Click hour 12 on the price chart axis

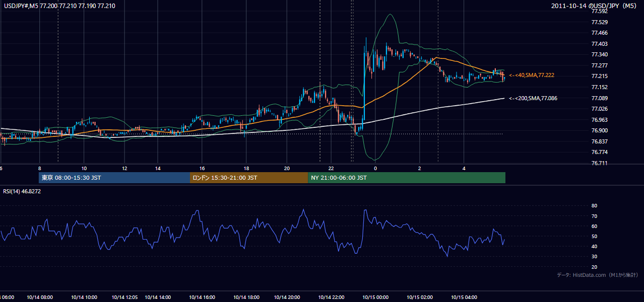[124, 168]
